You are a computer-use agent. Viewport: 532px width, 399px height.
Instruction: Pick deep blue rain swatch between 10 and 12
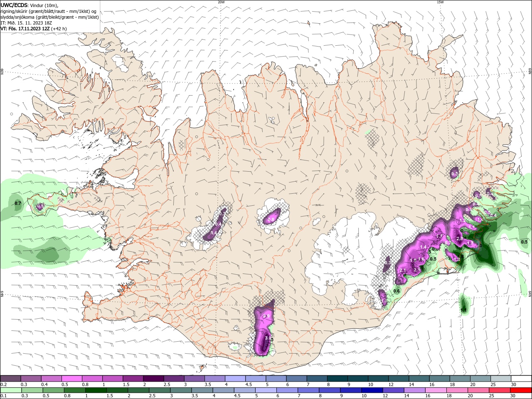[x=372, y=390]
